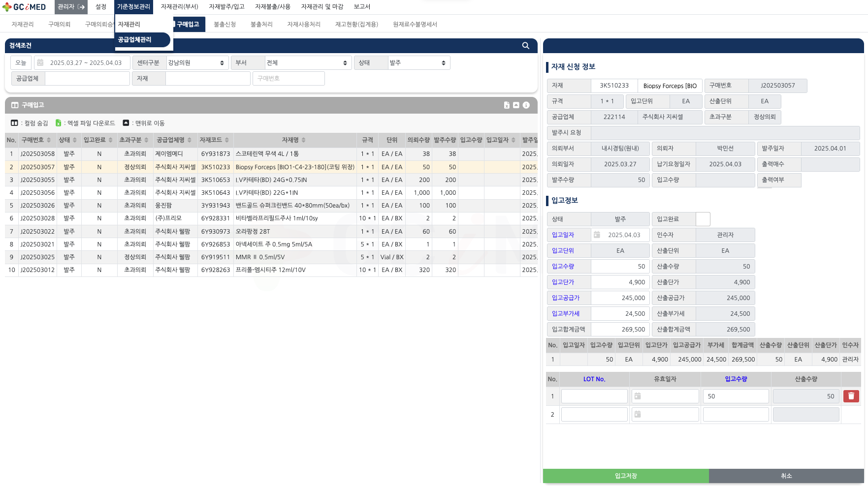Click the date range calendar icon
868x486 pixels.
tap(40, 63)
